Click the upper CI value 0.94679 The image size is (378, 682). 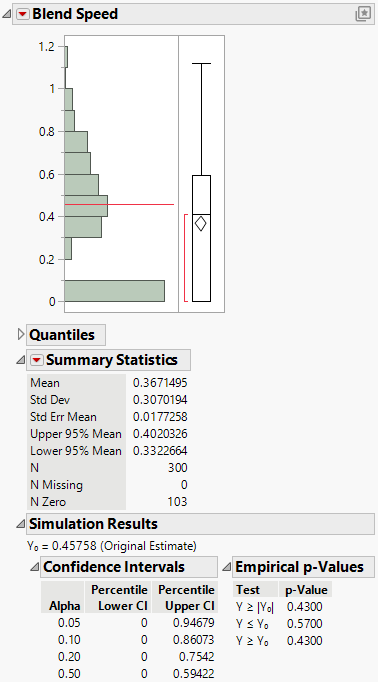[x=194, y=623]
